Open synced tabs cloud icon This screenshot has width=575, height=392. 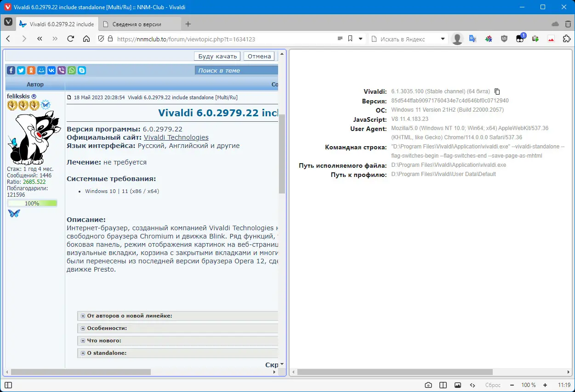[555, 24]
